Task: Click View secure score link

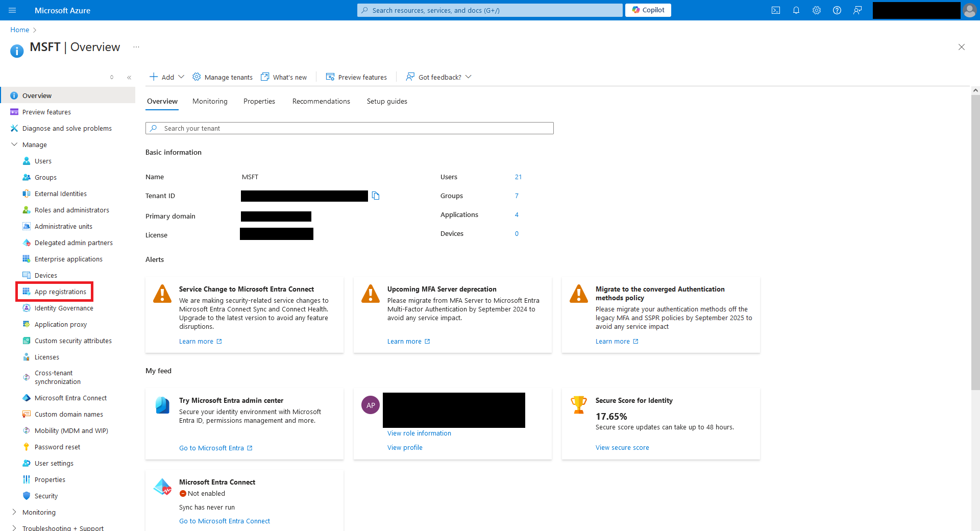Action: click(622, 448)
